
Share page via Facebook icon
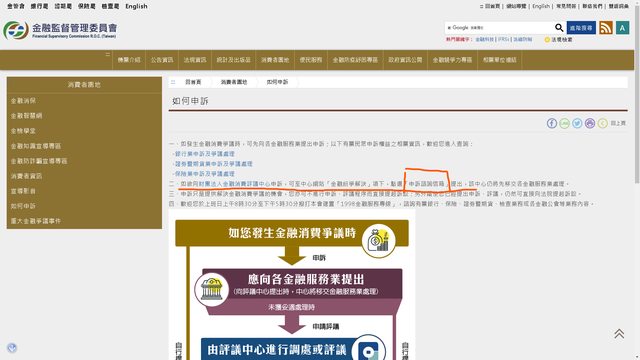tap(551, 123)
